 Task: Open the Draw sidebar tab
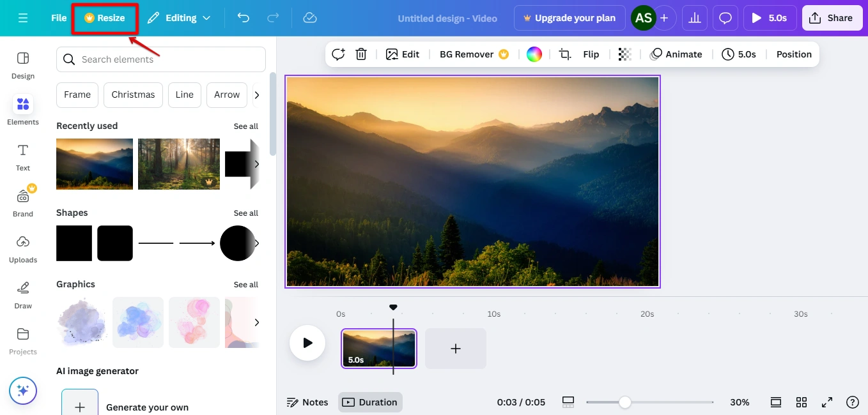click(23, 295)
